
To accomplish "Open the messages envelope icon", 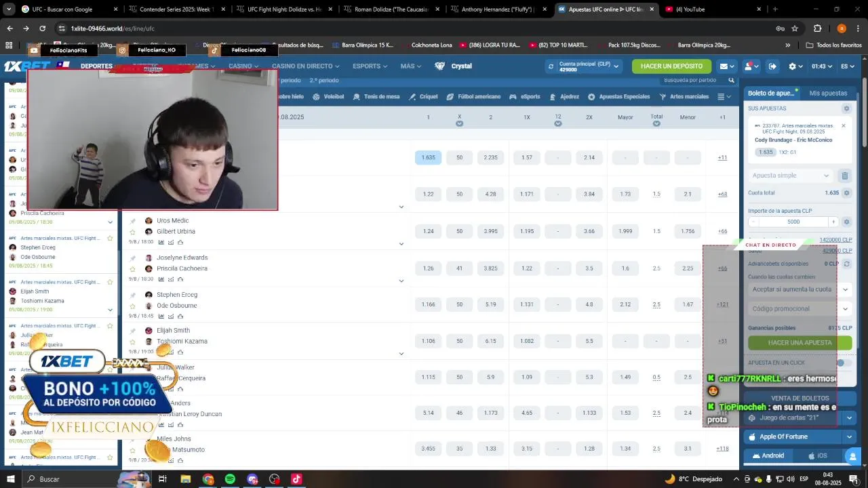I will (x=727, y=66).
